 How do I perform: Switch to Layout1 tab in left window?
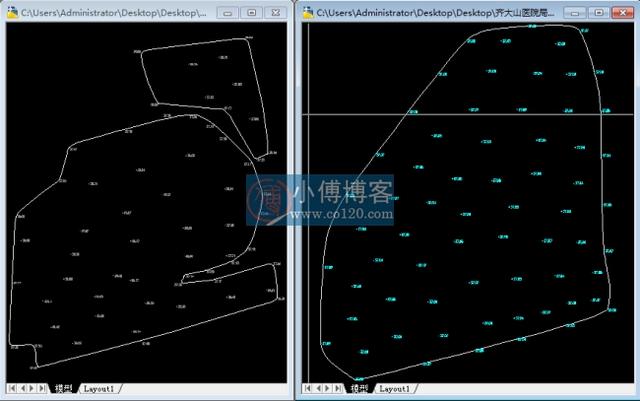click(98, 388)
